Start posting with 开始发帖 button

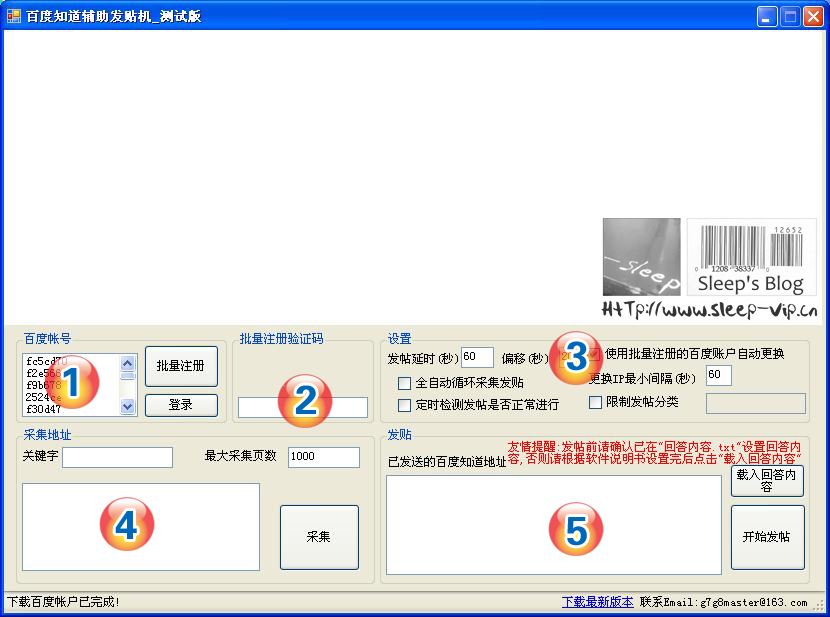tap(767, 537)
